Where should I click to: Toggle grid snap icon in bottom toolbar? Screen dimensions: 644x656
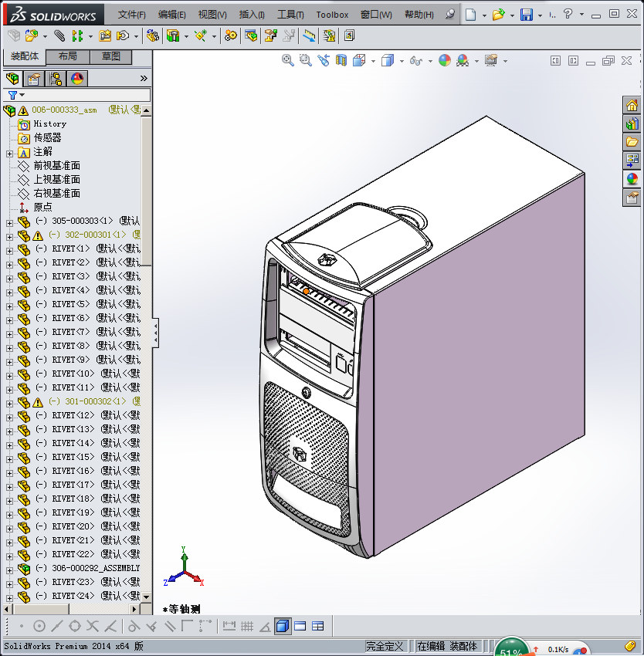tap(246, 626)
